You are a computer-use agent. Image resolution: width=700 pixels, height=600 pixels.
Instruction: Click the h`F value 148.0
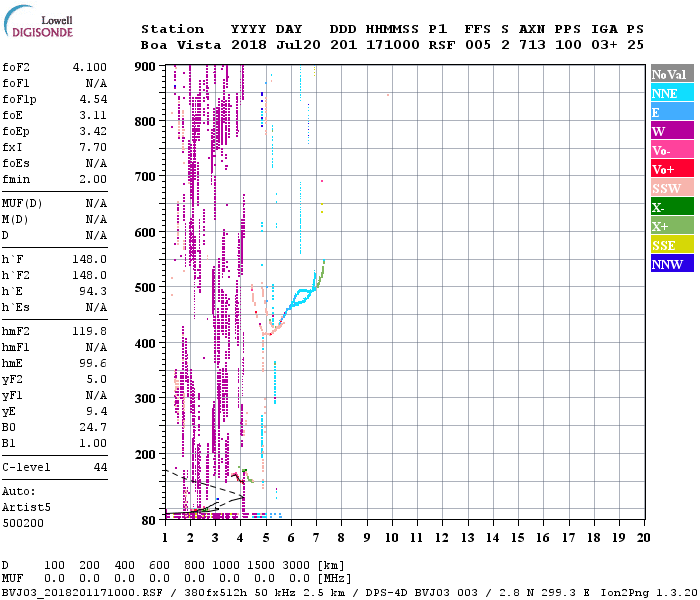(90, 259)
